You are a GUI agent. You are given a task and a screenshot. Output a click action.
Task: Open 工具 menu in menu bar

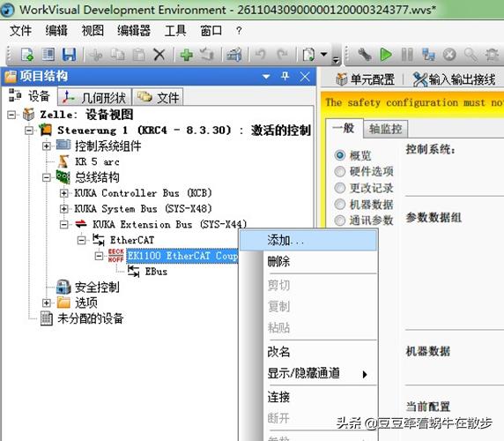(175, 31)
